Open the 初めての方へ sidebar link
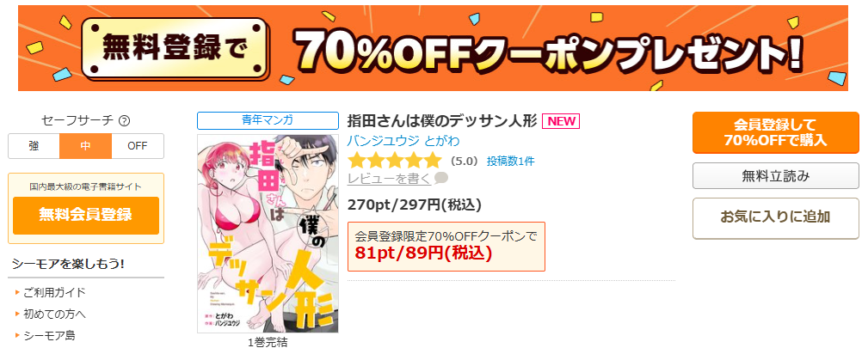 click(54, 314)
